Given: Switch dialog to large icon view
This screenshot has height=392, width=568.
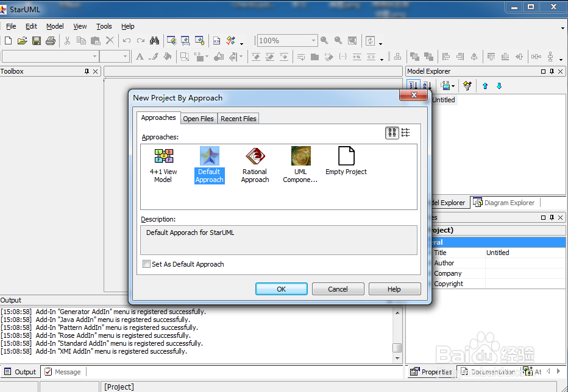Looking at the screenshot, I should click(x=392, y=133).
